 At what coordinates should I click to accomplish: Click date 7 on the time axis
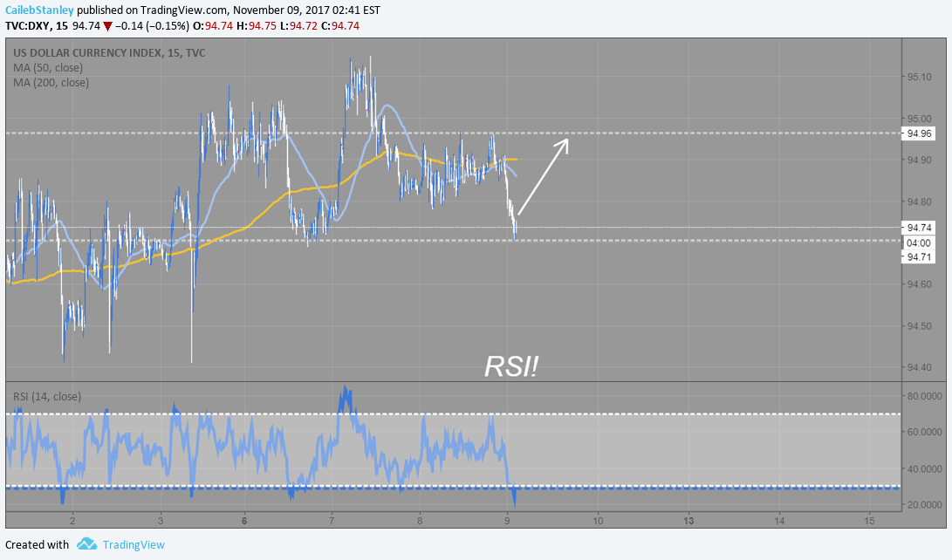point(332,521)
